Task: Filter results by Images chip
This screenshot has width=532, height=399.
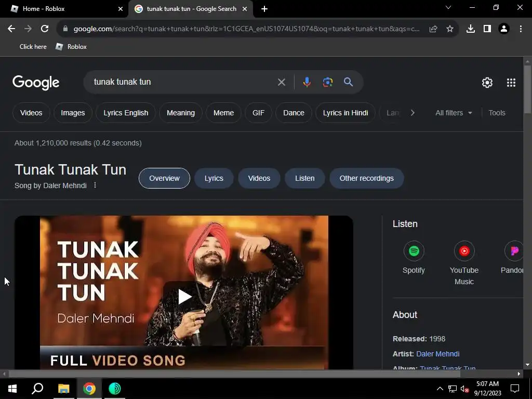Action: click(x=73, y=113)
